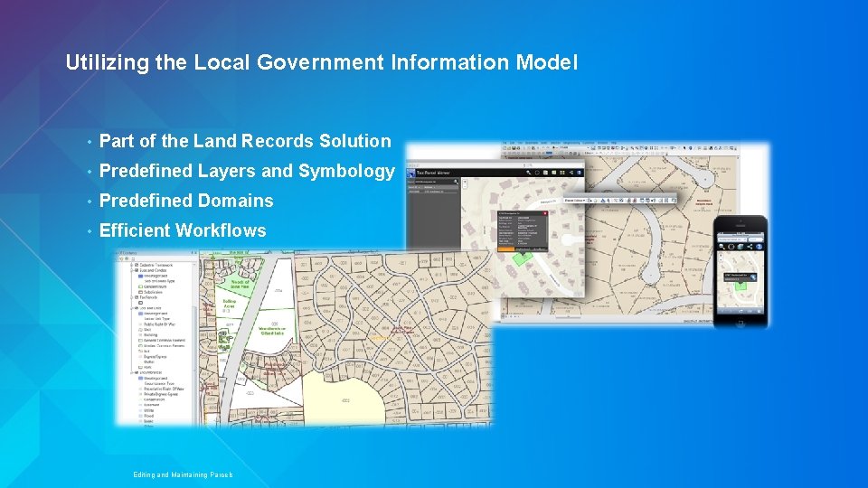868x488 pixels.
Task: Click the 'Predefined Domains' bullet text
Action: [x=186, y=201]
